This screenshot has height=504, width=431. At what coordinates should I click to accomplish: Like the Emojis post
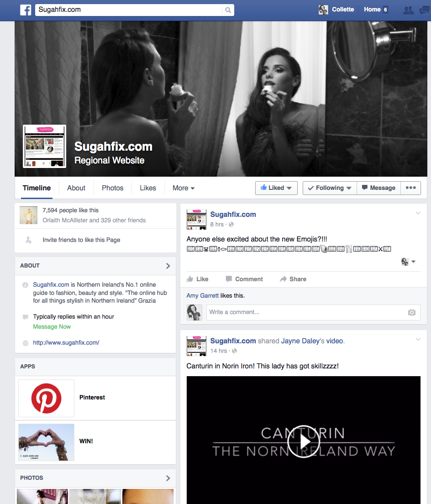point(198,279)
